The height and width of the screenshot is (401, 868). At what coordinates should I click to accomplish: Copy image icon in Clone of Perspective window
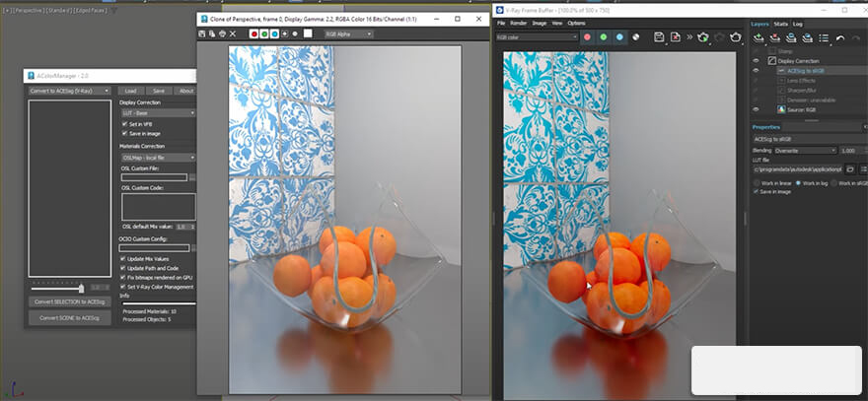[212, 33]
